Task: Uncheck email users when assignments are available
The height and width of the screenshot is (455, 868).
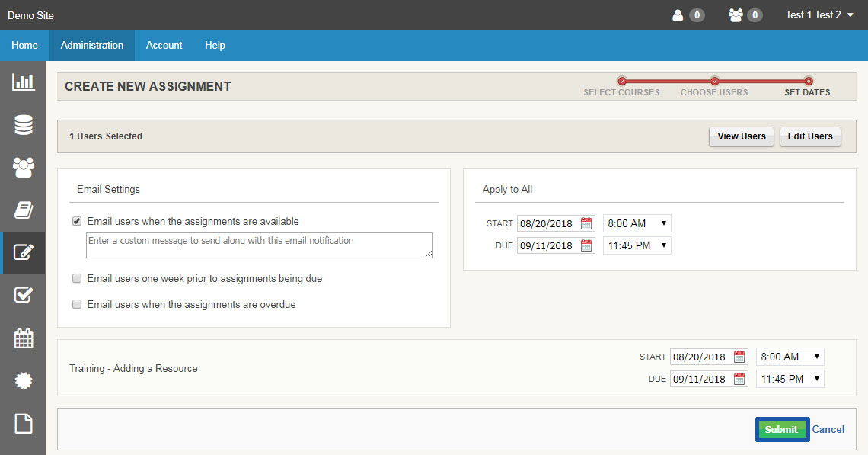Action: [x=76, y=220]
